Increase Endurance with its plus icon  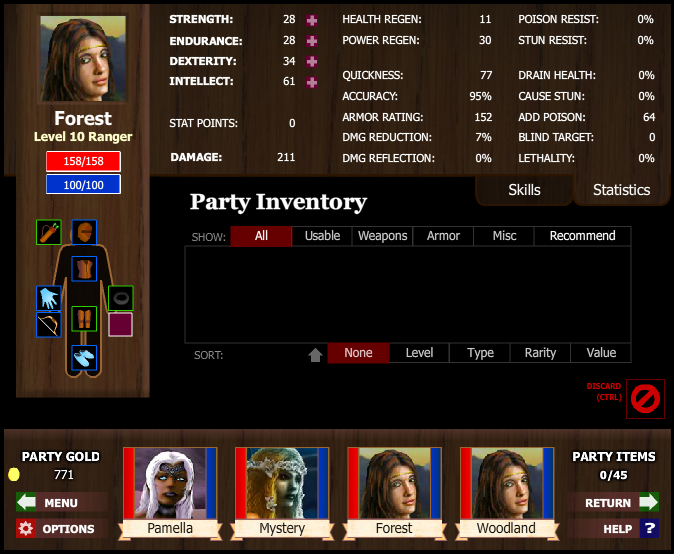pyautogui.click(x=312, y=41)
